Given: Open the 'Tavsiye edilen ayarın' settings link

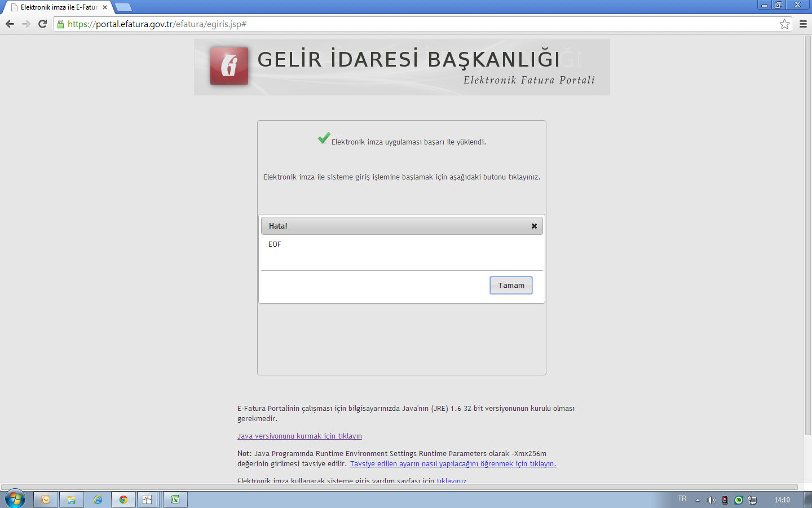Looking at the screenshot, I should 453,464.
